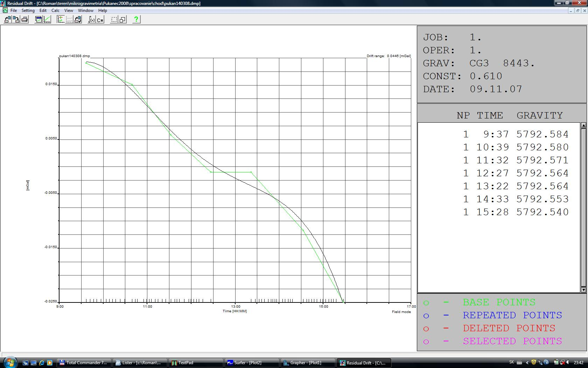Viewport: 588px width, 368px height.
Task: Click the printer icon in toolbar
Action: (24, 20)
